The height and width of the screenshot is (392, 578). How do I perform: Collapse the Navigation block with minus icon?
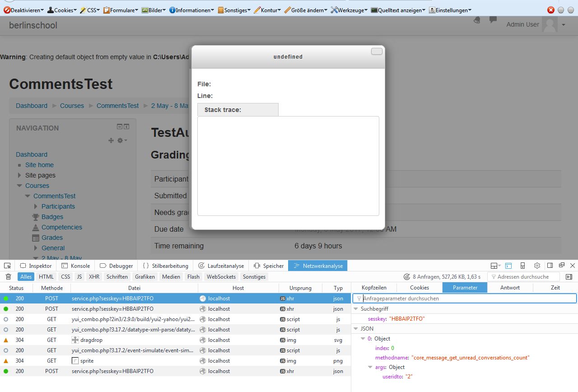tap(120, 127)
